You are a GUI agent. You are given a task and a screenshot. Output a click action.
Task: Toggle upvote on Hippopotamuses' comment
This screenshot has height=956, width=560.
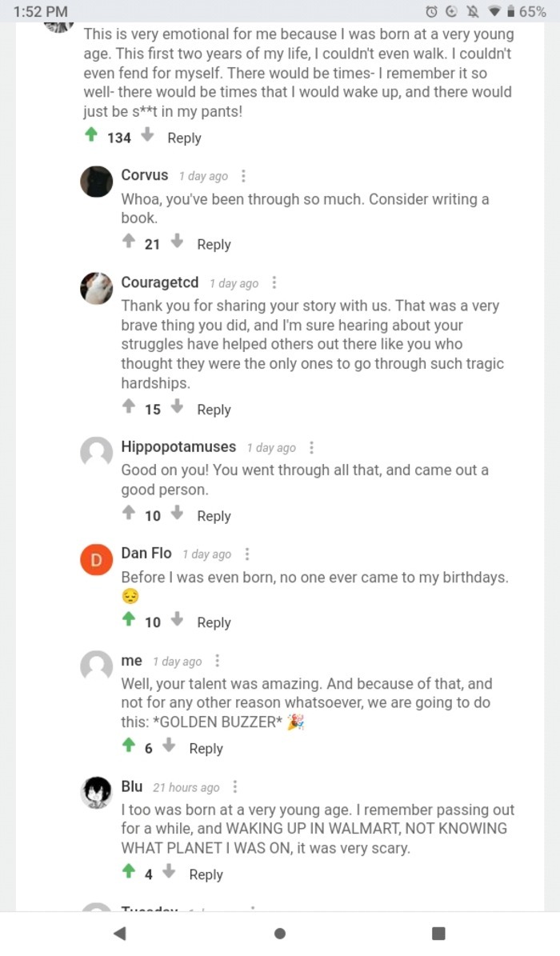(129, 515)
